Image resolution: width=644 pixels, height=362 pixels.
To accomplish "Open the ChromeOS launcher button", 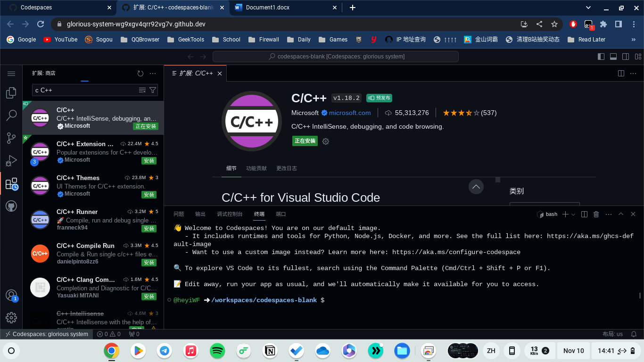I will point(12,351).
